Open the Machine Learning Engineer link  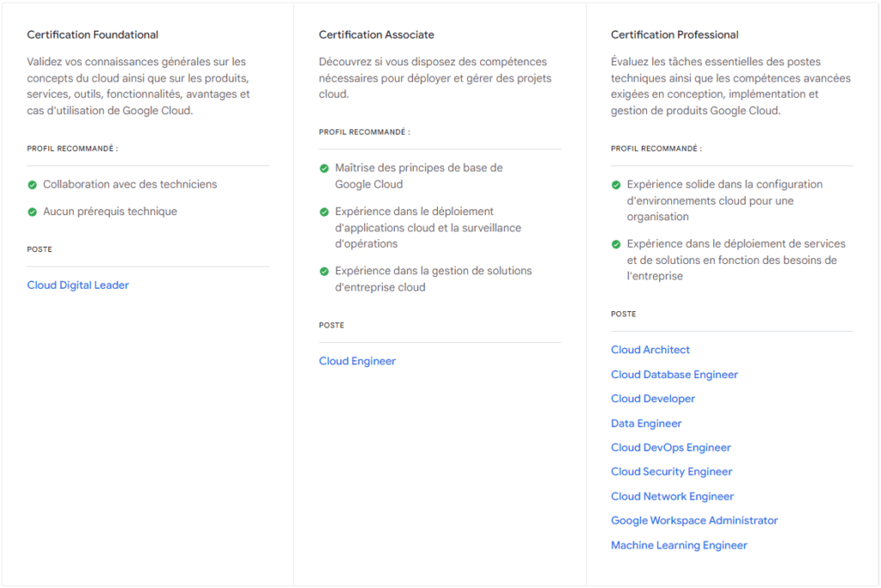pyautogui.click(x=678, y=544)
